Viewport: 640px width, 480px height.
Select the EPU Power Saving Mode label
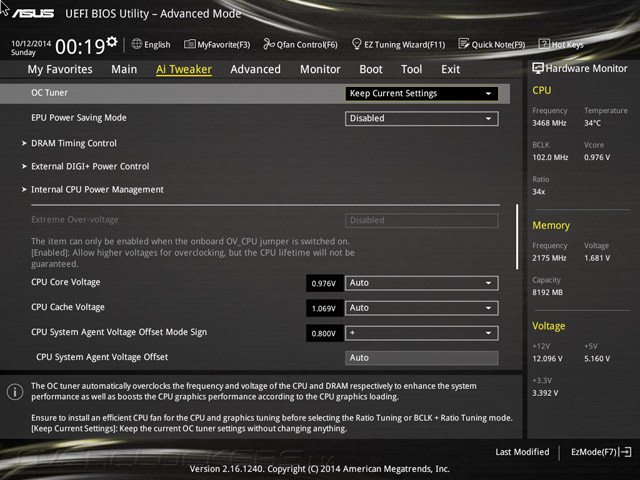(79, 118)
